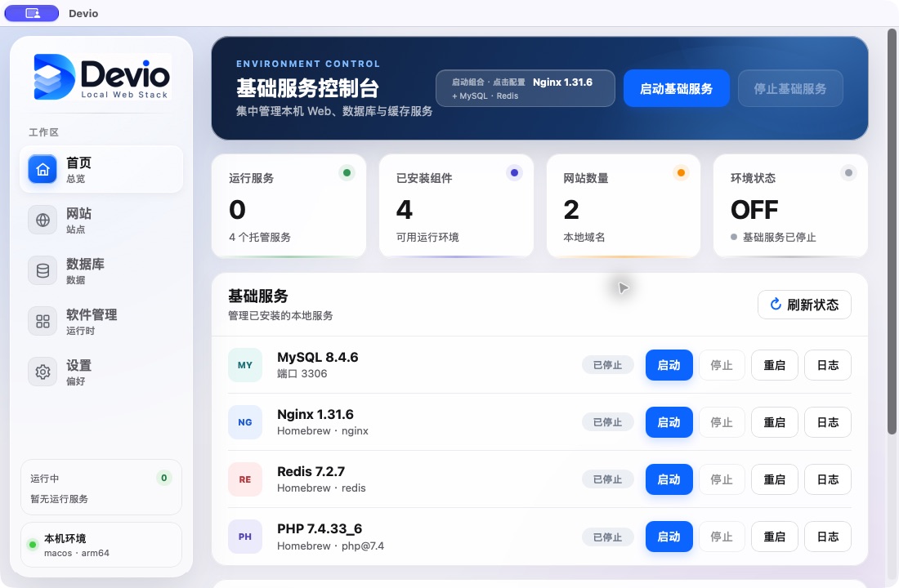Click the purple Devio app icon in title bar
The height and width of the screenshot is (588, 899).
point(32,13)
